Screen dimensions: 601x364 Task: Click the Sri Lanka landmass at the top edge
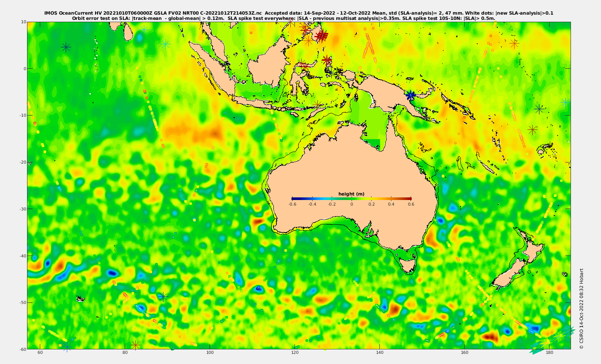tap(128, 32)
